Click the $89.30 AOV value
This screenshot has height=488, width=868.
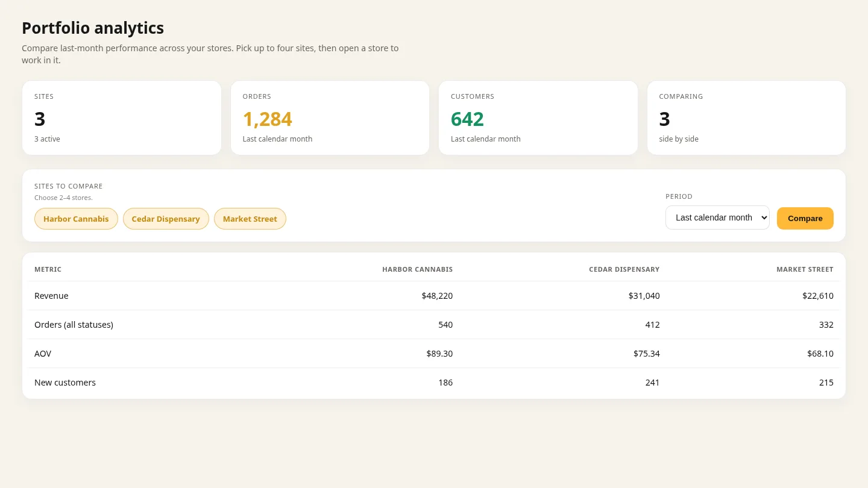[x=439, y=354]
